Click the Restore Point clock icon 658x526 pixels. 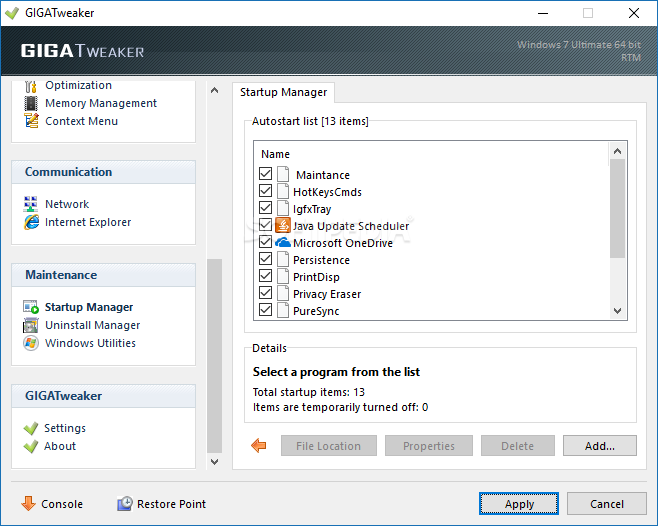point(125,503)
